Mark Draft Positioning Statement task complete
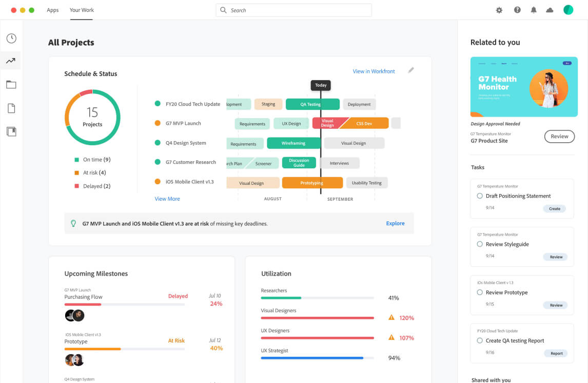The width and height of the screenshot is (588, 383). pyautogui.click(x=480, y=196)
